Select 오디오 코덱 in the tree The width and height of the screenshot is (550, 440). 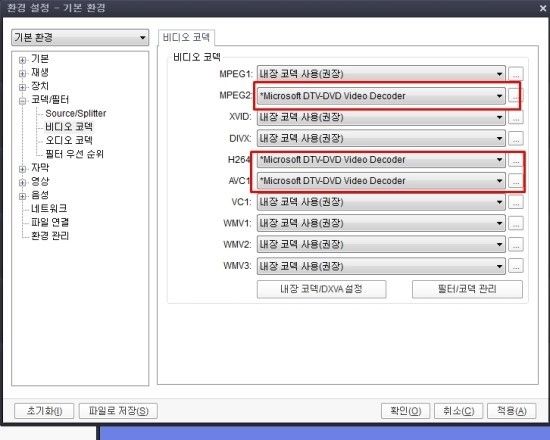click(x=69, y=140)
